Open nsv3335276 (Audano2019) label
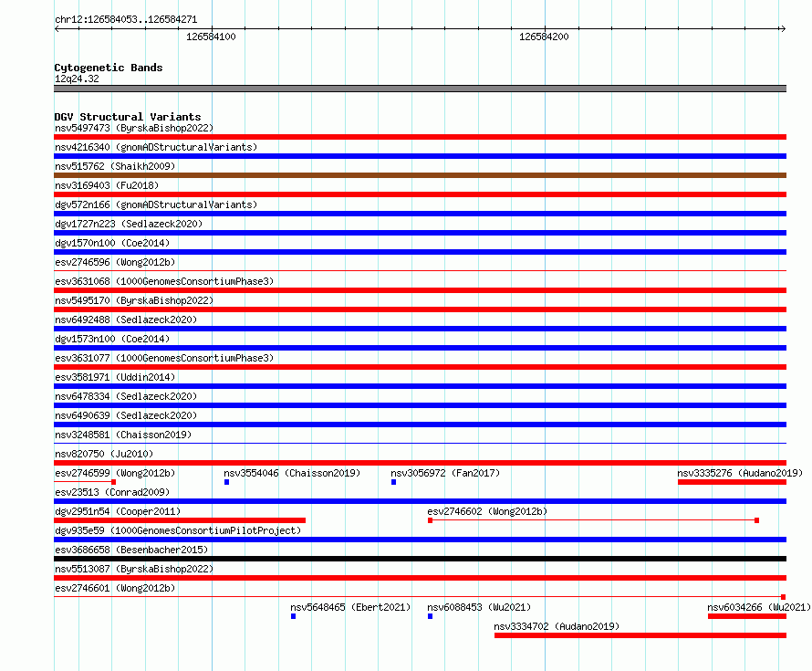Screen dimensions: 812x671 click(x=740, y=473)
